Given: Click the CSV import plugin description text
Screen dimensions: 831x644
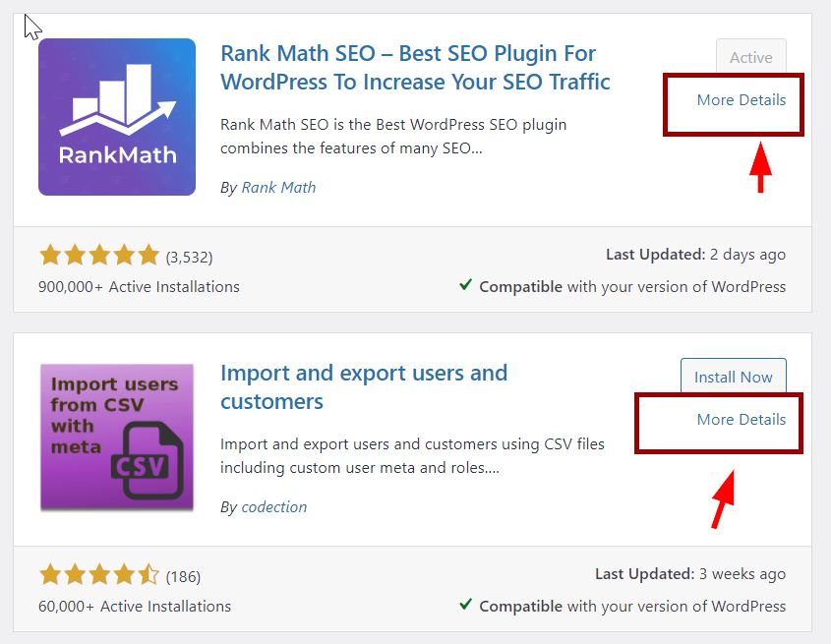Looking at the screenshot, I should pos(411,456).
